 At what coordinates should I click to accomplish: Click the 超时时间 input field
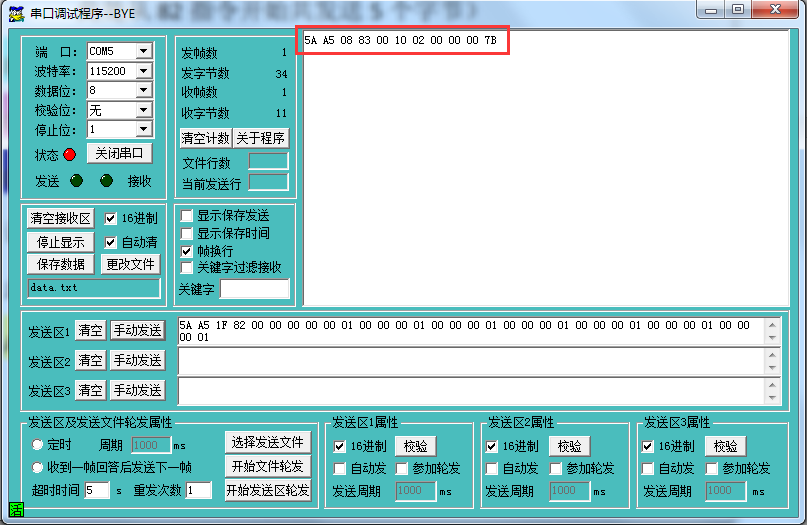click(x=97, y=490)
